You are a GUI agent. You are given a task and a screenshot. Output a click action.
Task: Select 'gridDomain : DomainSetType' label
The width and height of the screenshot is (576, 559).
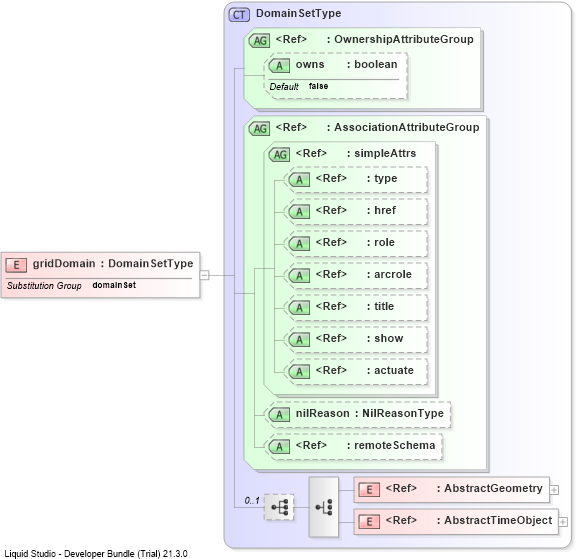[113, 264]
